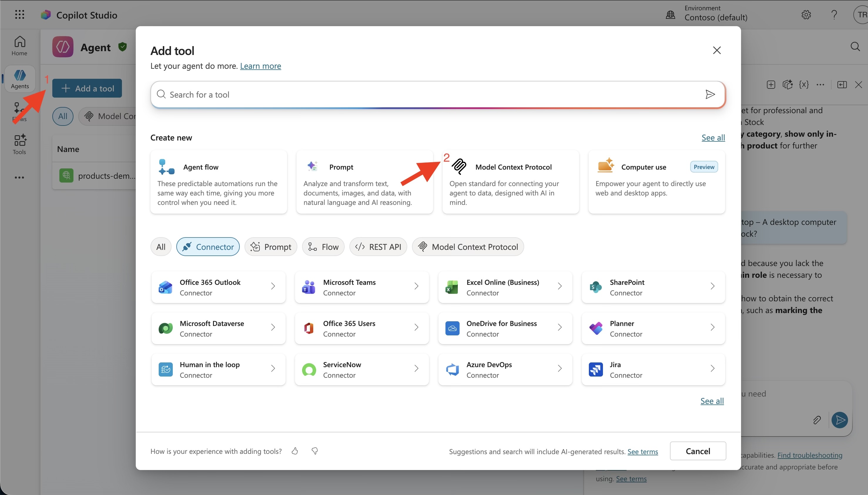Image resolution: width=868 pixels, height=495 pixels.
Task: Choose the Model Context Protocol create card
Action: (510, 182)
